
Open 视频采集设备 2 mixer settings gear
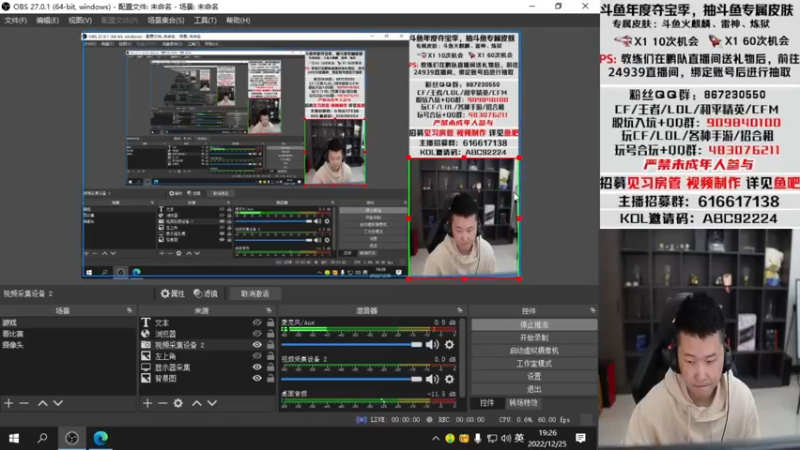[x=449, y=379]
